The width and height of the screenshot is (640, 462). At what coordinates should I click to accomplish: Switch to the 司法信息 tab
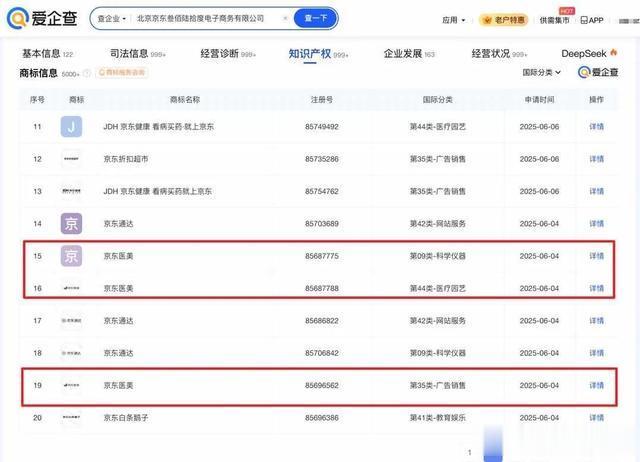[x=138, y=53]
